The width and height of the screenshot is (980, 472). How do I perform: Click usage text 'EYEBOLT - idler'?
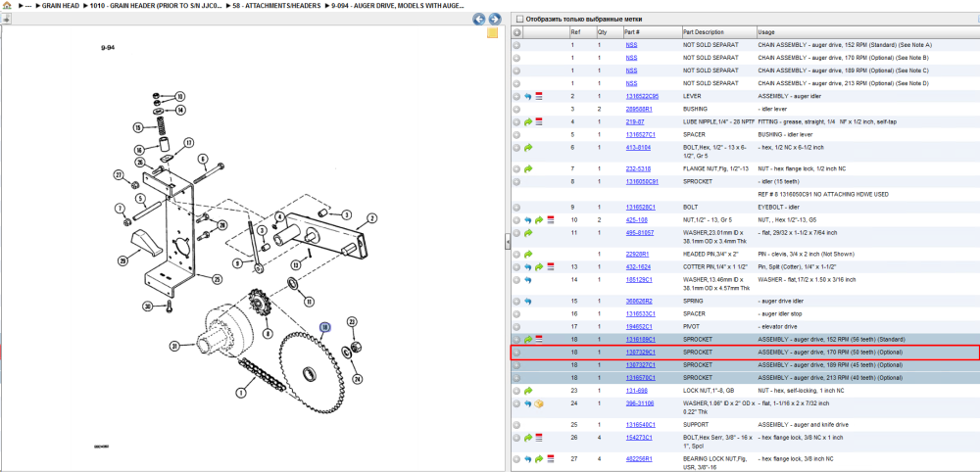point(776,208)
